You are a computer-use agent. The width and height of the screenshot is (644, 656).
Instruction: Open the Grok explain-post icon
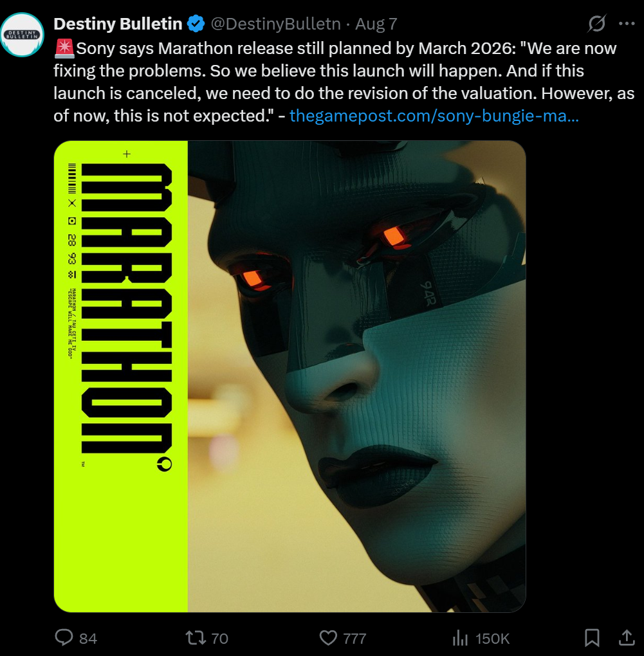coord(597,23)
